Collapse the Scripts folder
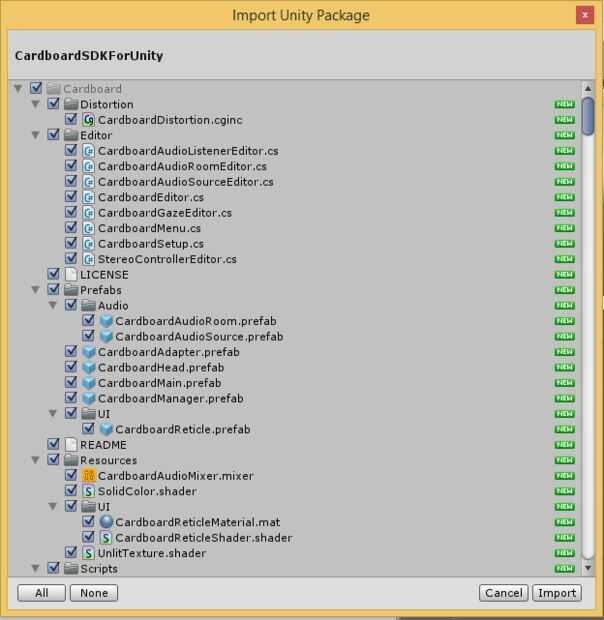 pos(35,568)
